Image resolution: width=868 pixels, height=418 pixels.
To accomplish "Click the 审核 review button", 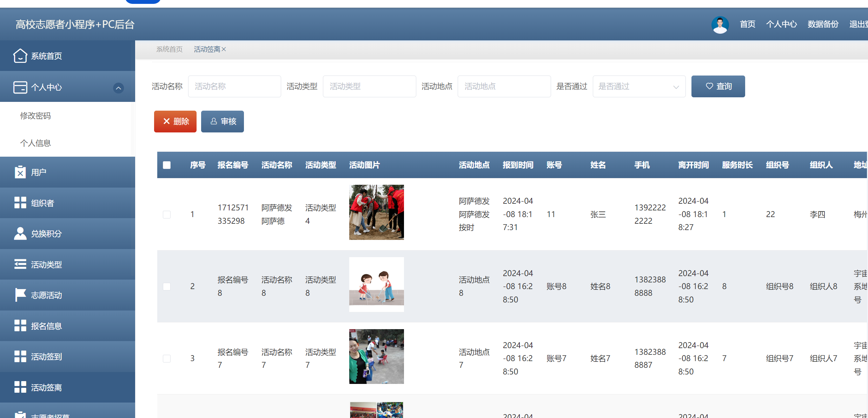I will [x=223, y=122].
